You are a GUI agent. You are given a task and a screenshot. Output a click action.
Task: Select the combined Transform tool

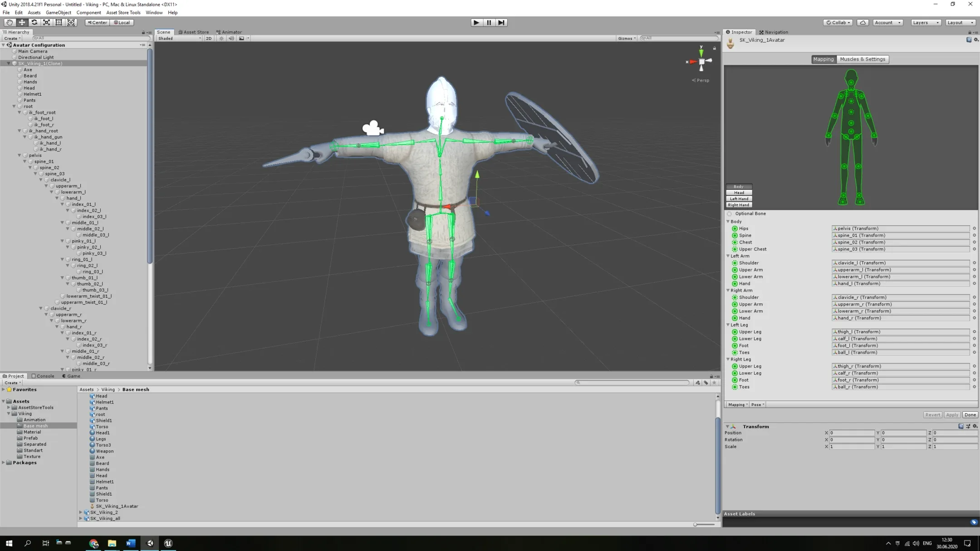pyautogui.click(x=71, y=22)
